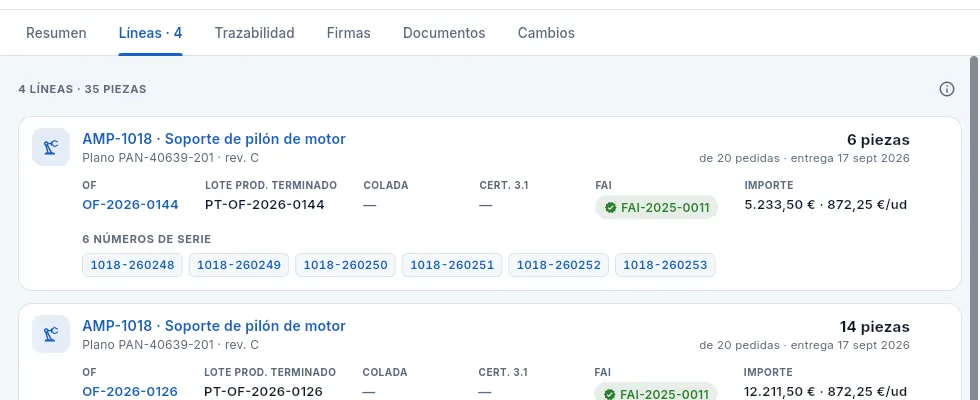Select serial number chip 1018-260253
This screenshot has width=980, height=400.
665,265
